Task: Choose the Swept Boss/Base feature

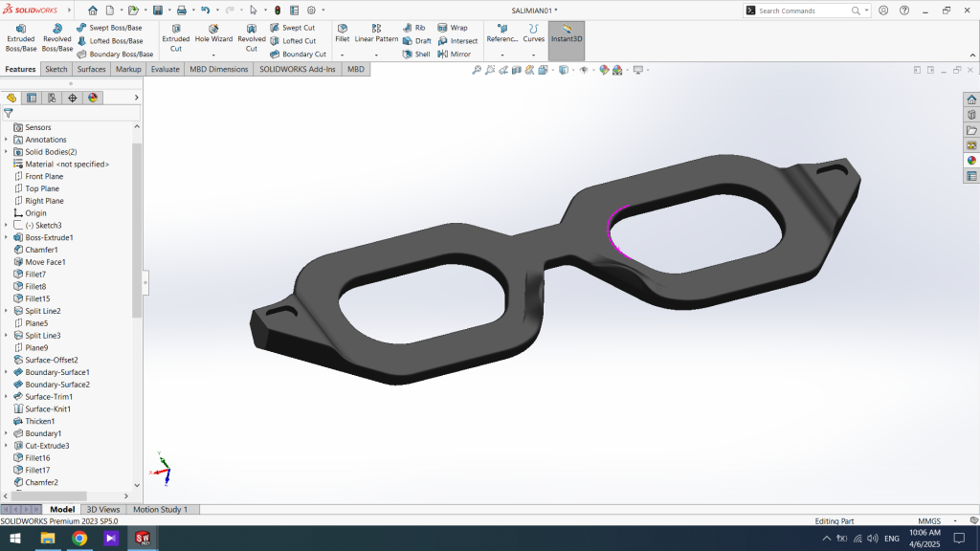Action: [x=109, y=28]
